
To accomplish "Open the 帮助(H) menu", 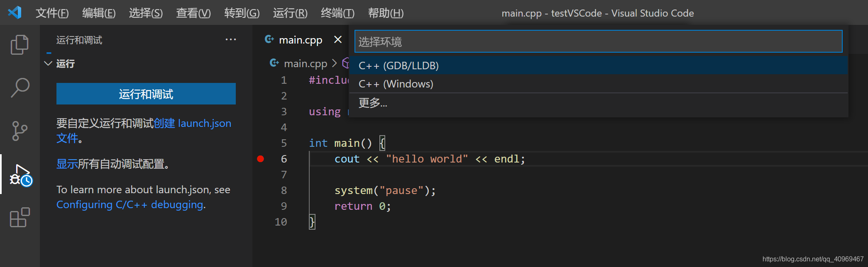I will pyautogui.click(x=386, y=13).
